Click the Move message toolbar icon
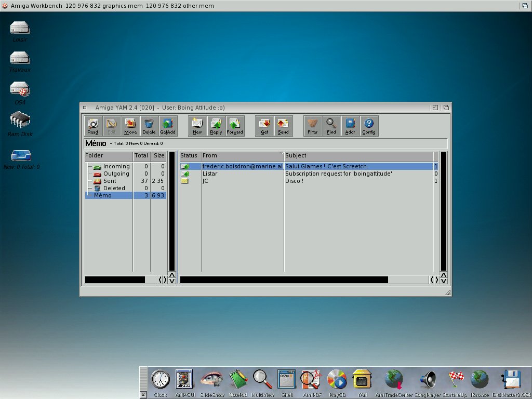 (130, 126)
